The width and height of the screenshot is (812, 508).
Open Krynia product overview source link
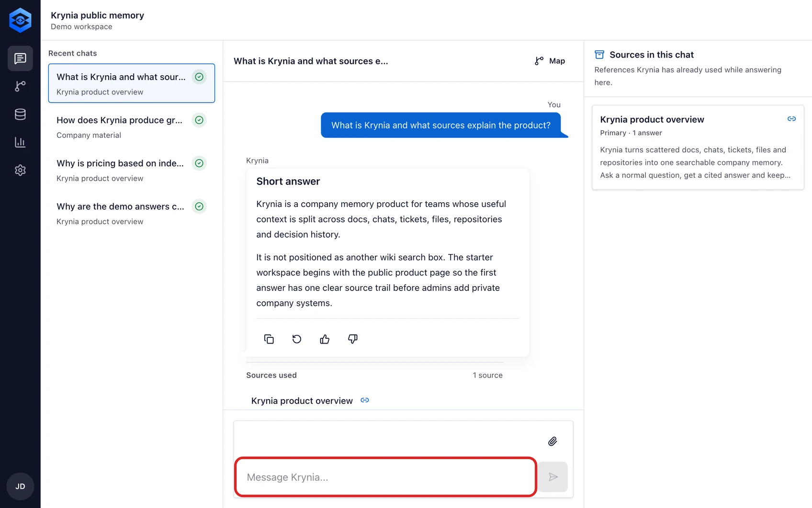pyautogui.click(x=302, y=401)
